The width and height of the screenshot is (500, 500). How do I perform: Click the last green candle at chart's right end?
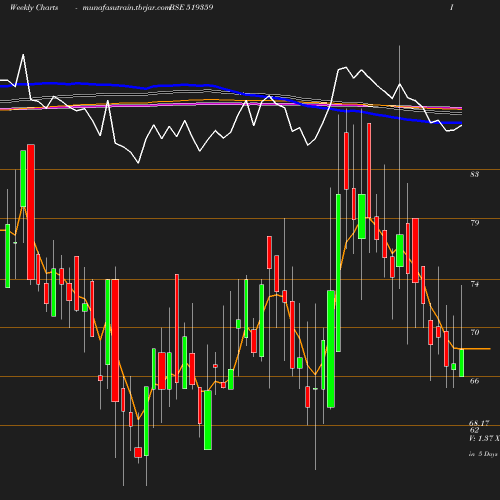(x=462, y=363)
